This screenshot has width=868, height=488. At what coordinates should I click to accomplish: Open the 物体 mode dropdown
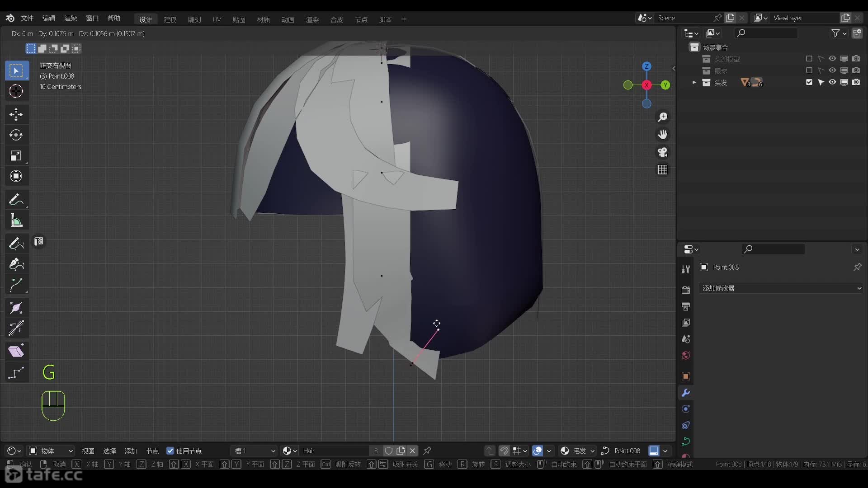point(51,451)
